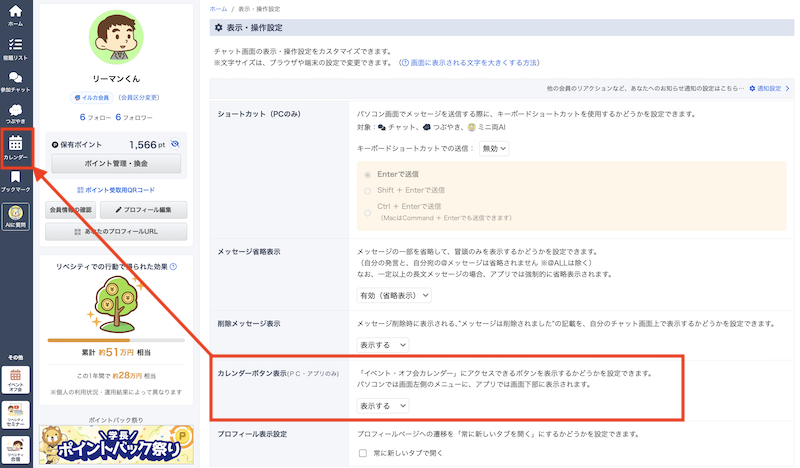Open the カレンダー sidebar icon
Image resolution: width=800 pixels, height=468 pixels.
(16, 147)
